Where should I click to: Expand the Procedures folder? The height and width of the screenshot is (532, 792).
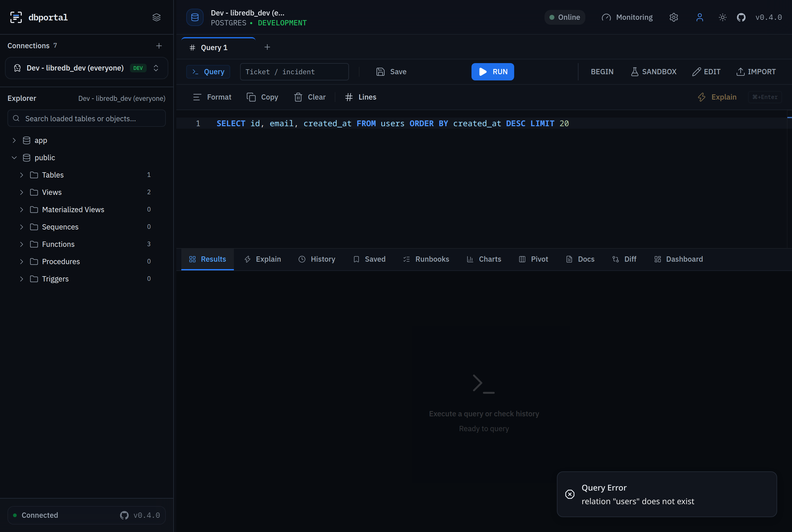22,261
